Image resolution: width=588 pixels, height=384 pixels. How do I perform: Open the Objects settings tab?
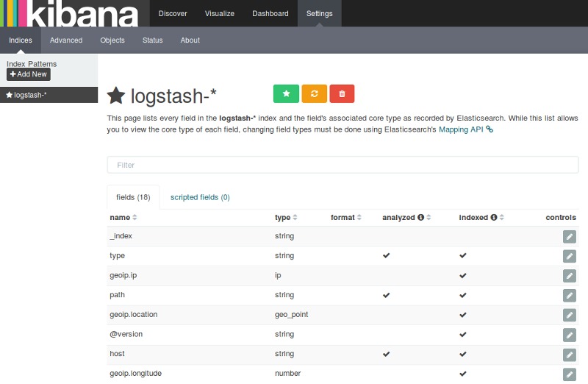pyautogui.click(x=112, y=40)
